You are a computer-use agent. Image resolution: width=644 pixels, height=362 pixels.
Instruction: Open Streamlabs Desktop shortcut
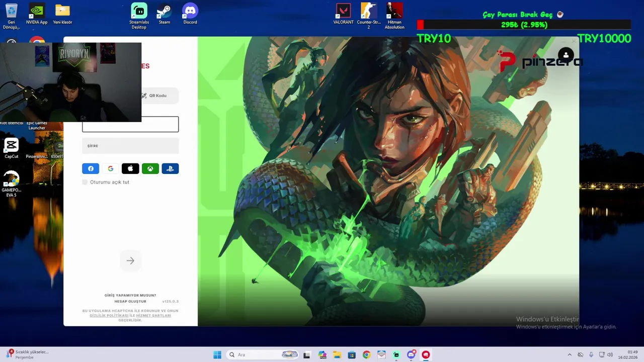[139, 17]
